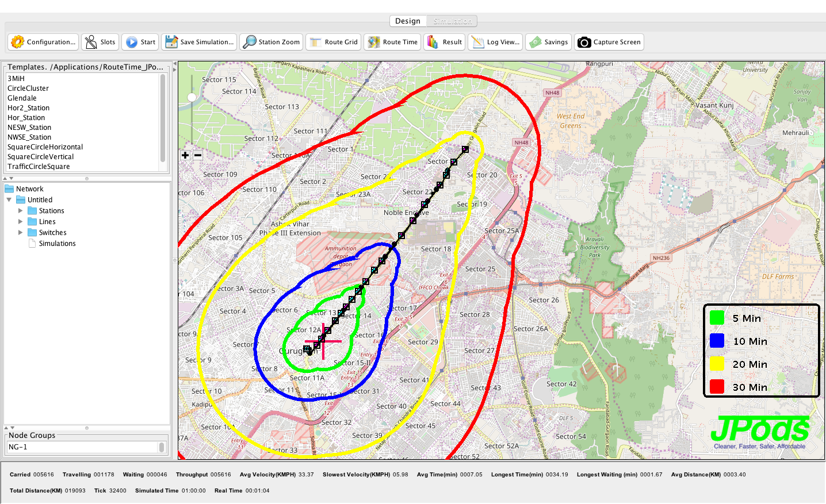826x504 pixels.
Task: Switch to the Simulation tab
Action: 452,21
